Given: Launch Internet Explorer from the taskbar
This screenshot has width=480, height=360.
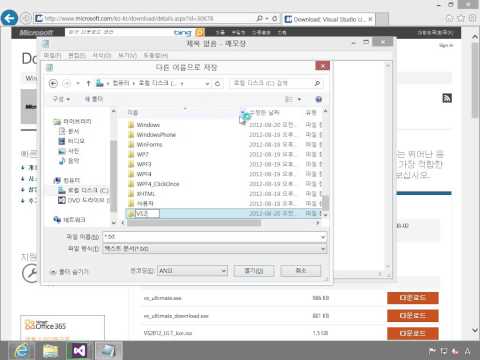Looking at the screenshot, I should [22, 351].
